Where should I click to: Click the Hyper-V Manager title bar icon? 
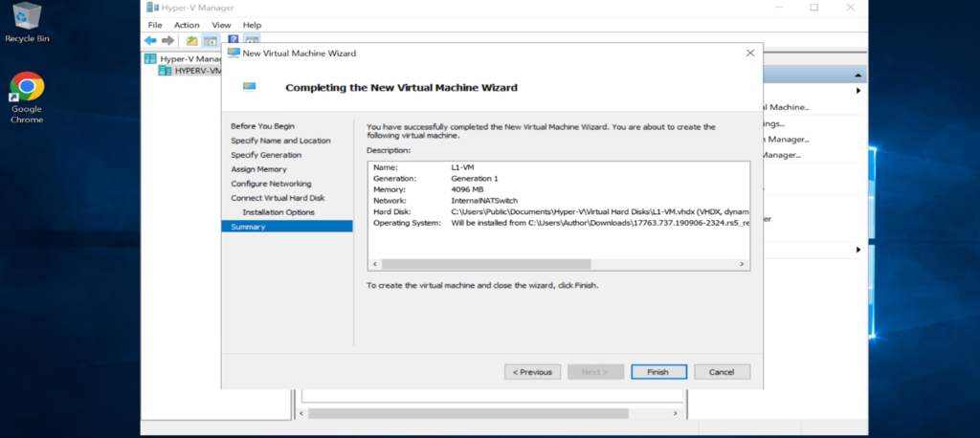coord(152,8)
